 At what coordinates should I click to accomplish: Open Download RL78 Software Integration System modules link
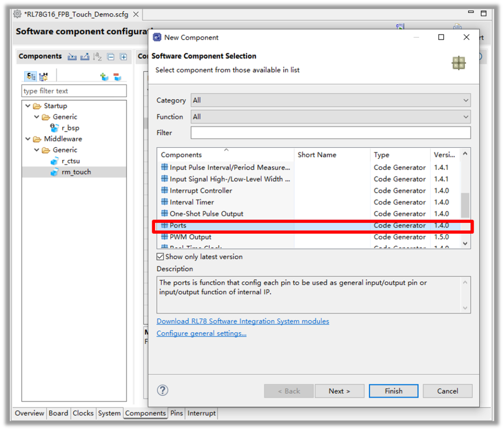pos(243,321)
